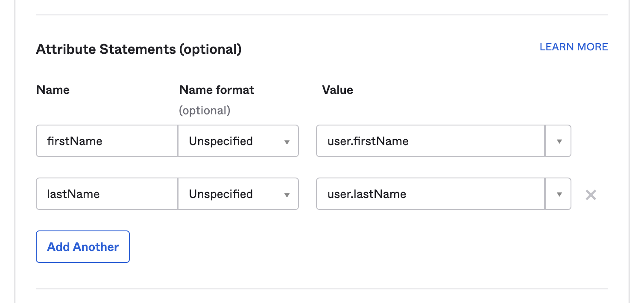Screen dimensions: 644x303
Task: Open the user.lastName value dropdown arrow
Action: (559, 194)
